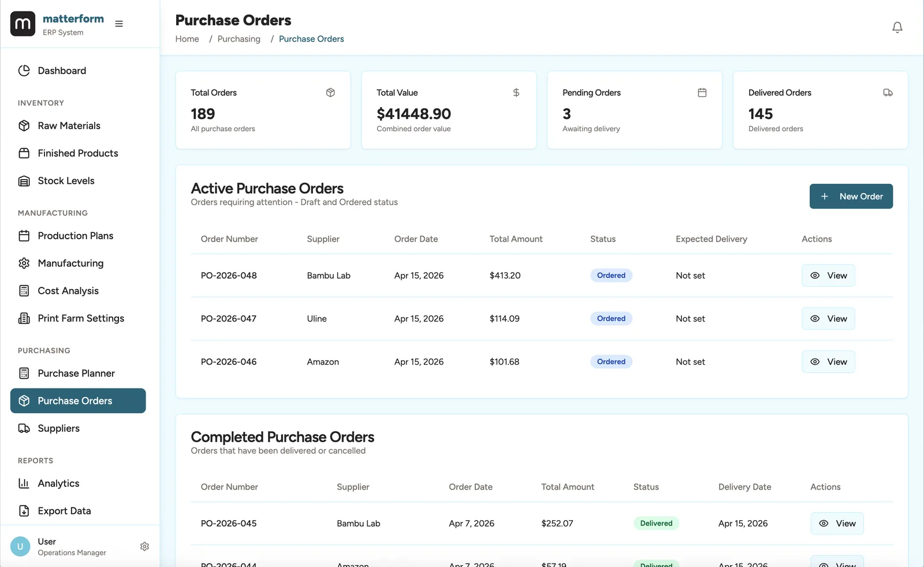Click the Purchasing breadcrumb link

click(239, 39)
